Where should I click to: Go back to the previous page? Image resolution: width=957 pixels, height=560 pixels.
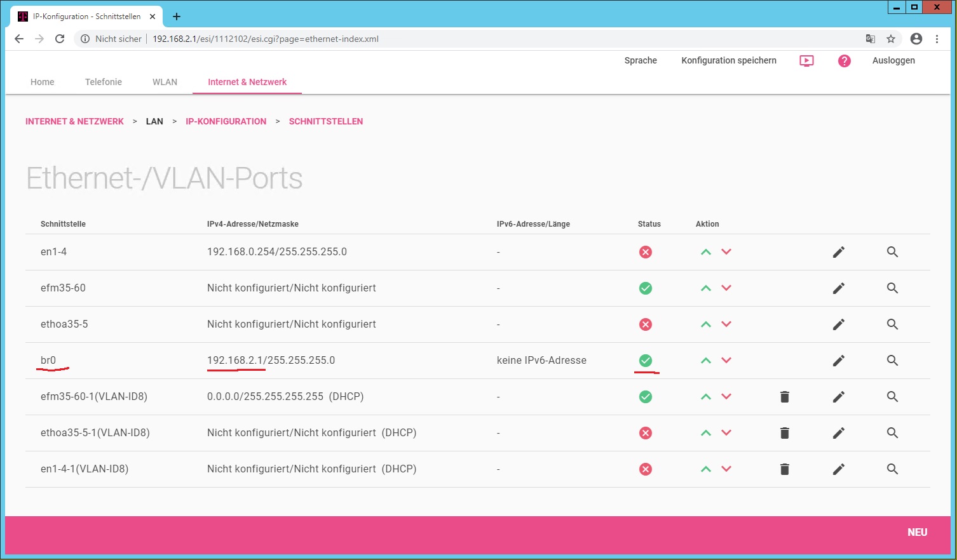[x=19, y=39]
